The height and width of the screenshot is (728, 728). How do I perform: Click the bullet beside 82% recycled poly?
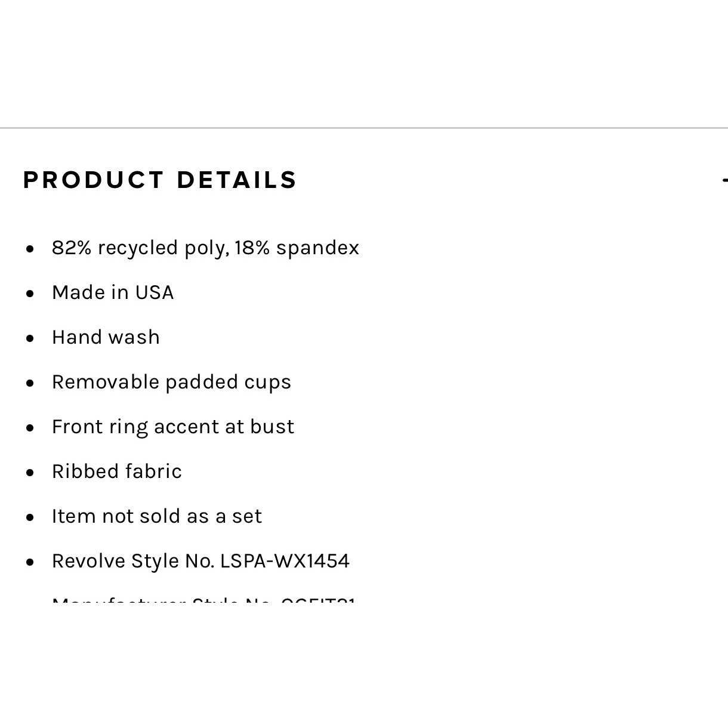tap(30, 249)
